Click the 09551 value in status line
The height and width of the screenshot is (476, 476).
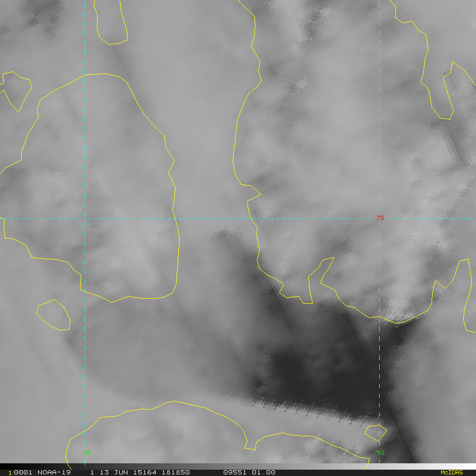[x=235, y=472]
